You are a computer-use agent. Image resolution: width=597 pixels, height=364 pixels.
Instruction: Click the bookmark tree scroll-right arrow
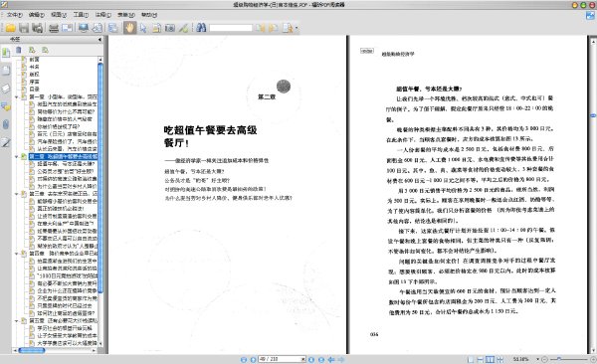(95, 350)
